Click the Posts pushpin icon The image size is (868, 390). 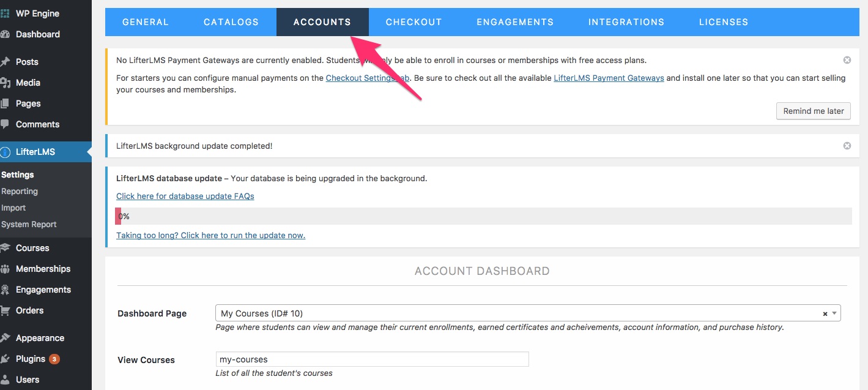coord(4,62)
